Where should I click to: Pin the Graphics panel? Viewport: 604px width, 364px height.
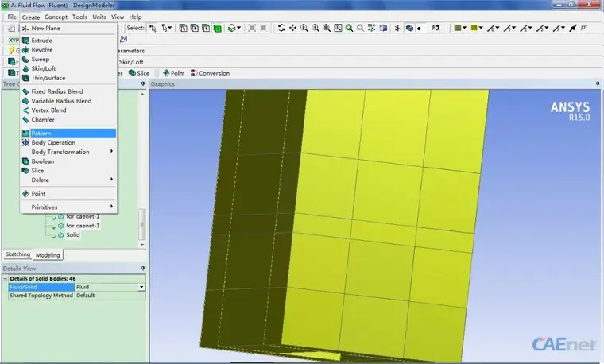(598, 83)
